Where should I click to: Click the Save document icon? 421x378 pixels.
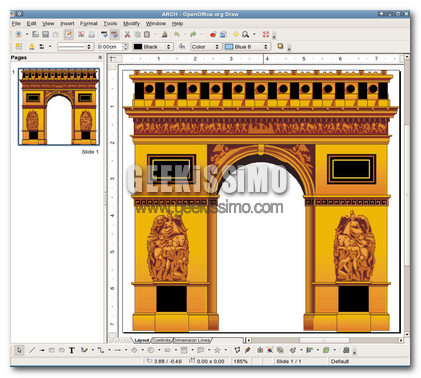click(x=46, y=34)
